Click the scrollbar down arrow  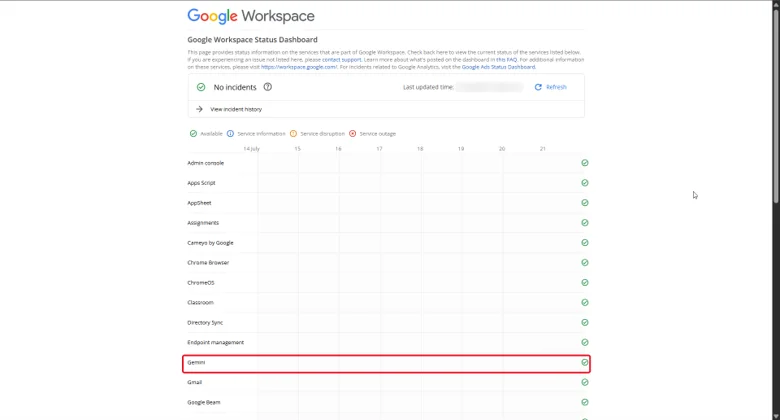[776, 416]
